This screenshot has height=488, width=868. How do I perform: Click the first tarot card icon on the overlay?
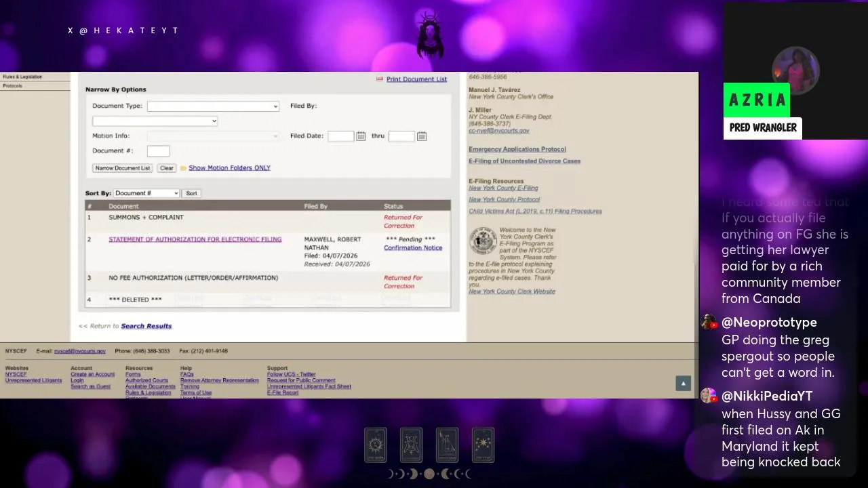click(376, 445)
